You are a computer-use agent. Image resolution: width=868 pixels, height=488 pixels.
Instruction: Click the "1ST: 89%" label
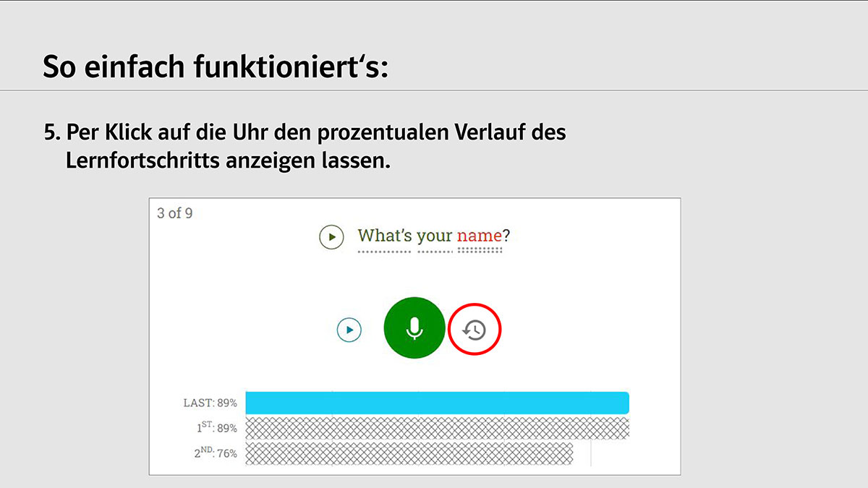pos(216,428)
